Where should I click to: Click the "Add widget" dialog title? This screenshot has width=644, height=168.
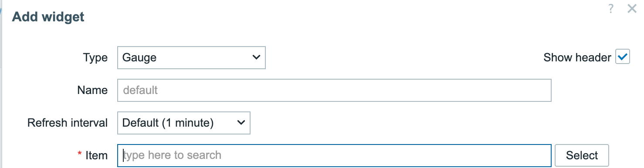point(48,17)
